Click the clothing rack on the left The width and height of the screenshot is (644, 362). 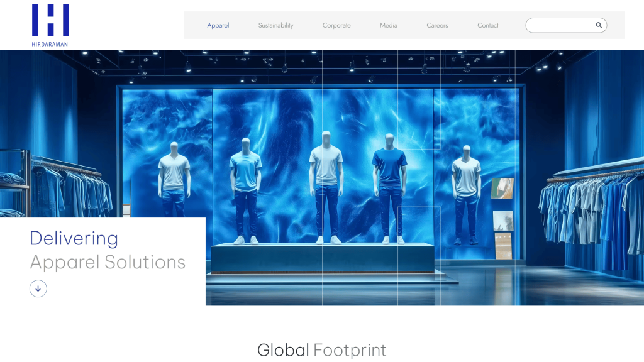coord(69,189)
